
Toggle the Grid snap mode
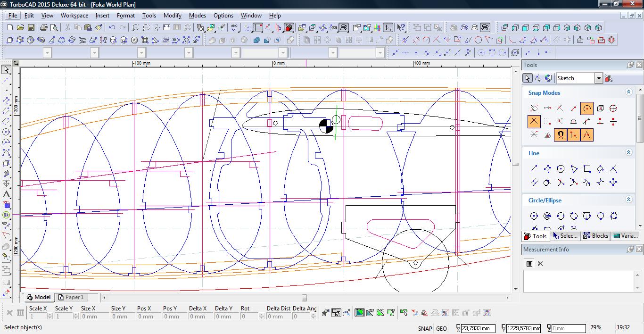click(x=547, y=122)
